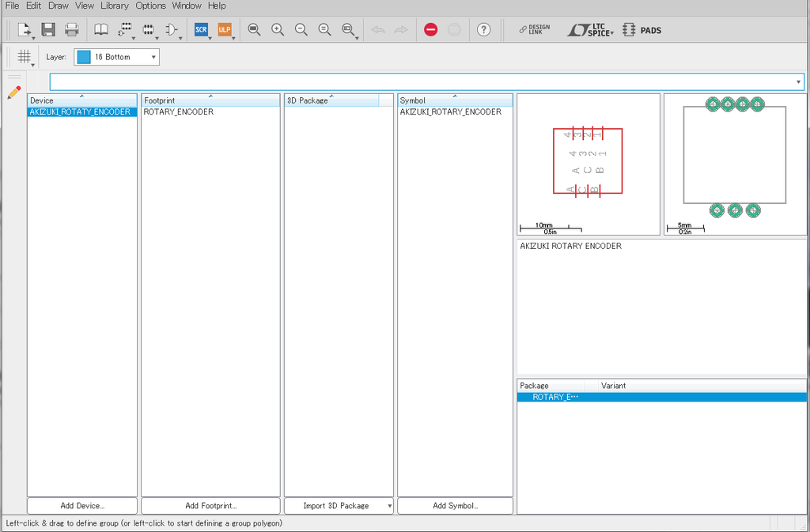Open the Design Link tool
The height and width of the screenshot is (532, 810).
pyautogui.click(x=535, y=29)
